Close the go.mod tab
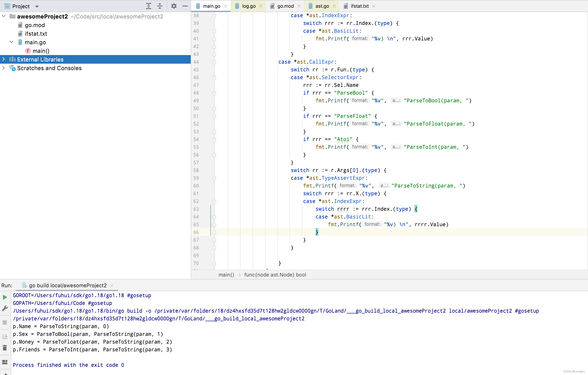This screenshot has height=375, width=588. (x=299, y=6)
